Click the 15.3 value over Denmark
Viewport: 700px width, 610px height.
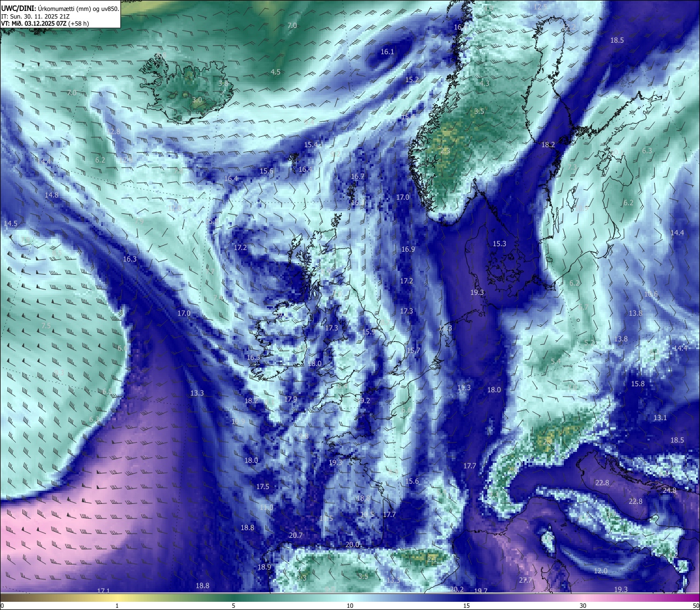point(499,243)
